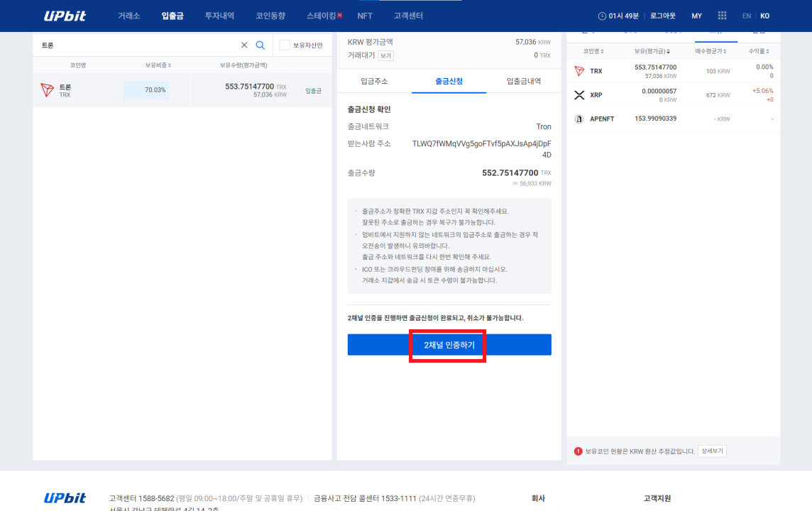Open the grid apps menu icon
Screen dimensions: 812x511
pyautogui.click(x=722, y=16)
